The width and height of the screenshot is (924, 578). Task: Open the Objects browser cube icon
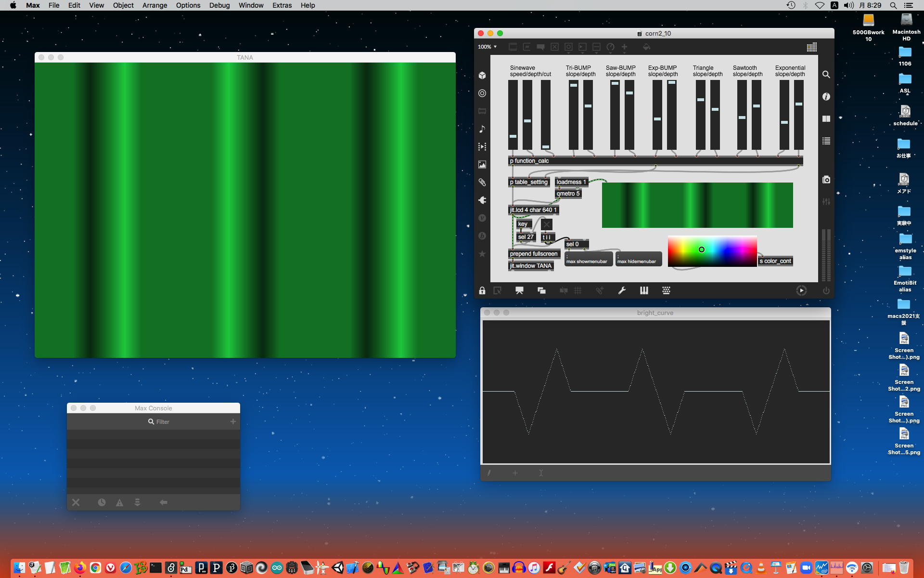pos(482,75)
